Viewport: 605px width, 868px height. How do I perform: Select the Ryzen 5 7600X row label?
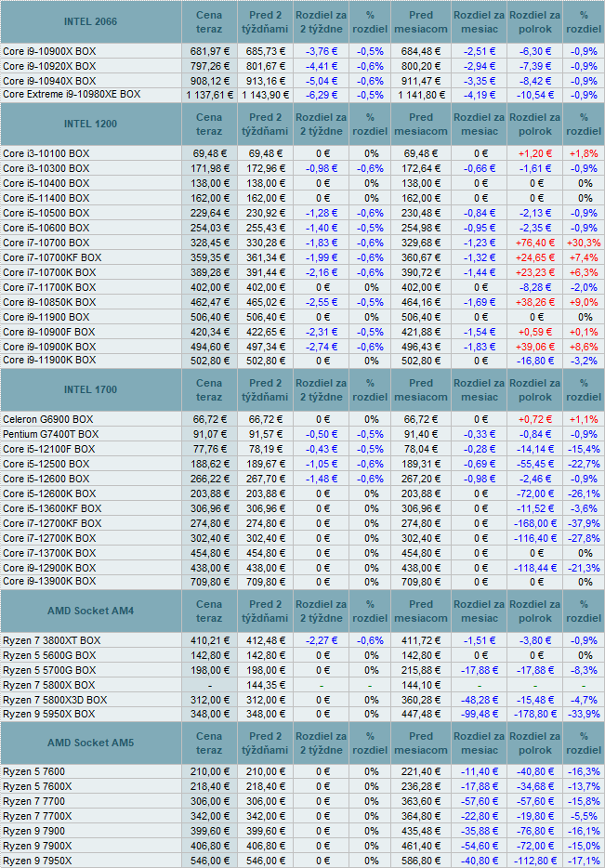(x=37, y=787)
